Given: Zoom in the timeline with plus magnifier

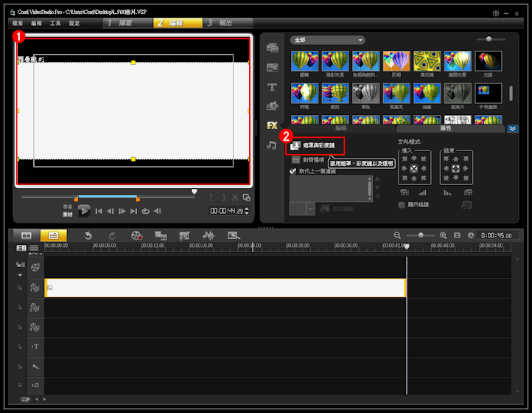Looking at the screenshot, I should [443, 235].
